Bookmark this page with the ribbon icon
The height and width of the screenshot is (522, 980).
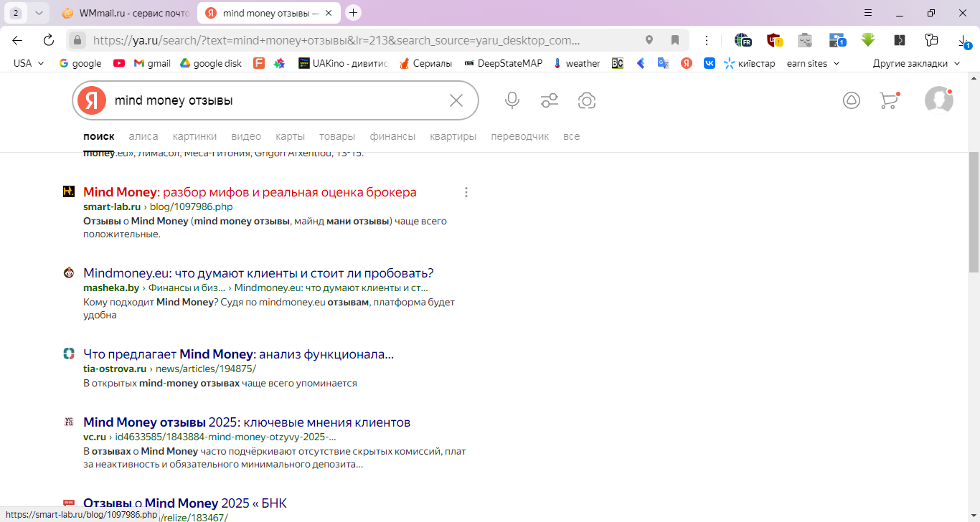675,40
